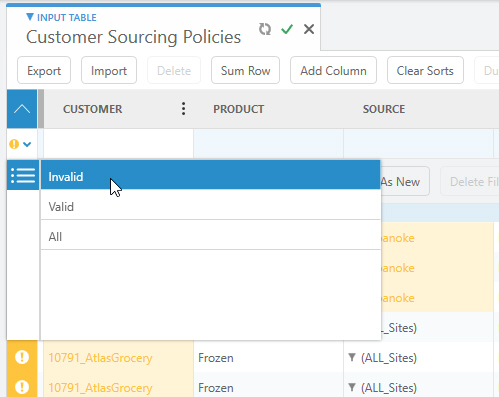Click the Add Column button
The width and height of the screenshot is (499, 397).
pos(333,70)
